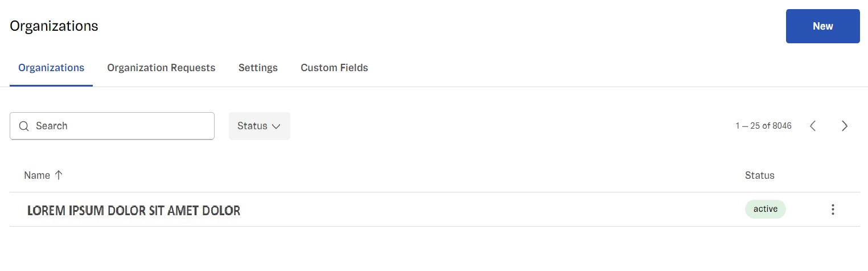
Task: Click the 1 — 25 of 8046 pagination text
Action: click(763, 126)
